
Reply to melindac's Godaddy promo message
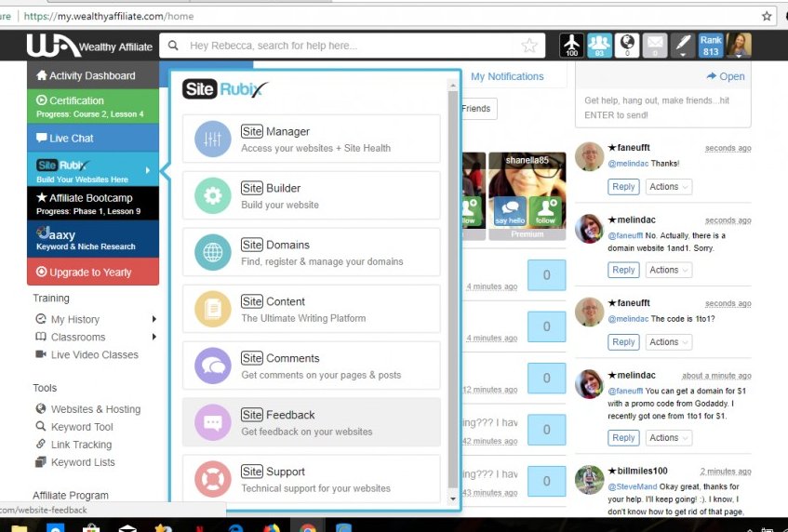(623, 437)
